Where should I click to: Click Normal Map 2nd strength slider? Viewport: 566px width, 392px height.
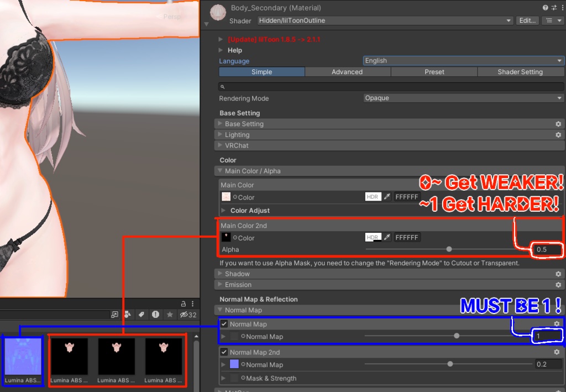coord(449,364)
